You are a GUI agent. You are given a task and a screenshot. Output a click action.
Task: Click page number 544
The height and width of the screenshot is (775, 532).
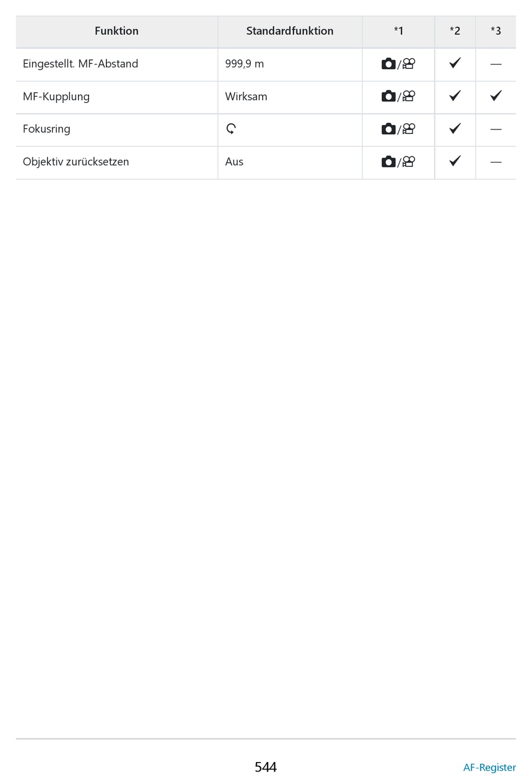[265, 767]
